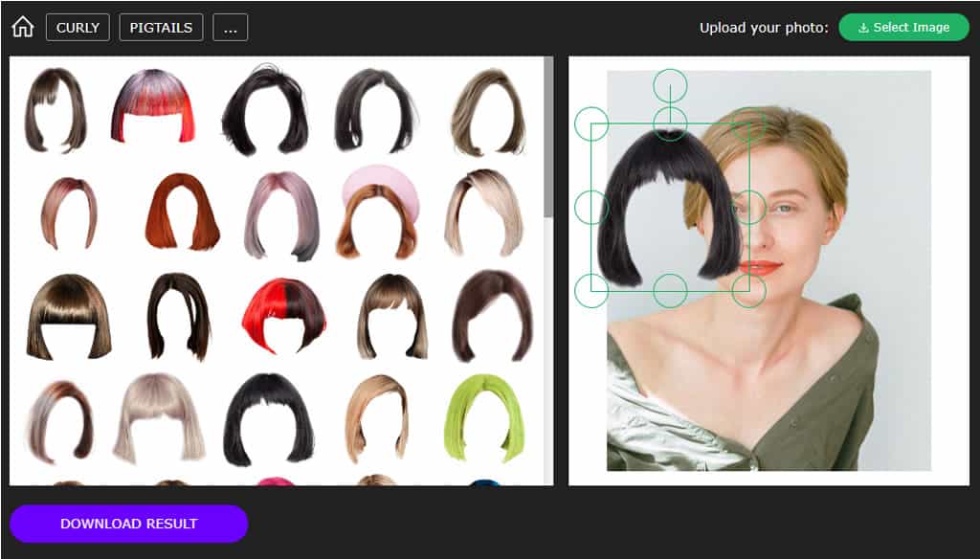980x559 pixels.
Task: Select the orange-red bob hairstyle
Action: click(x=182, y=212)
